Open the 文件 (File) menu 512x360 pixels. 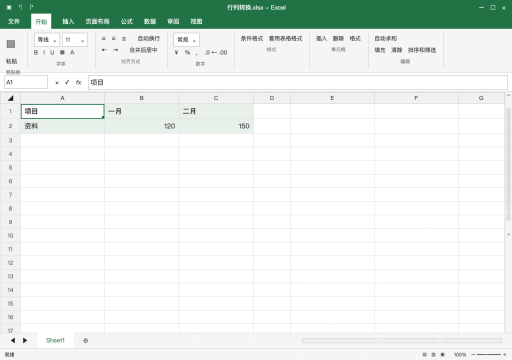(x=14, y=22)
